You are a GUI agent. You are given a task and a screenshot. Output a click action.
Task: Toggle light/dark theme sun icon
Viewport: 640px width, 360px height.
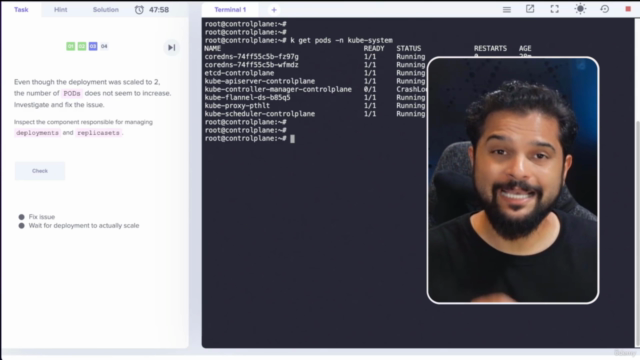(x=580, y=9)
